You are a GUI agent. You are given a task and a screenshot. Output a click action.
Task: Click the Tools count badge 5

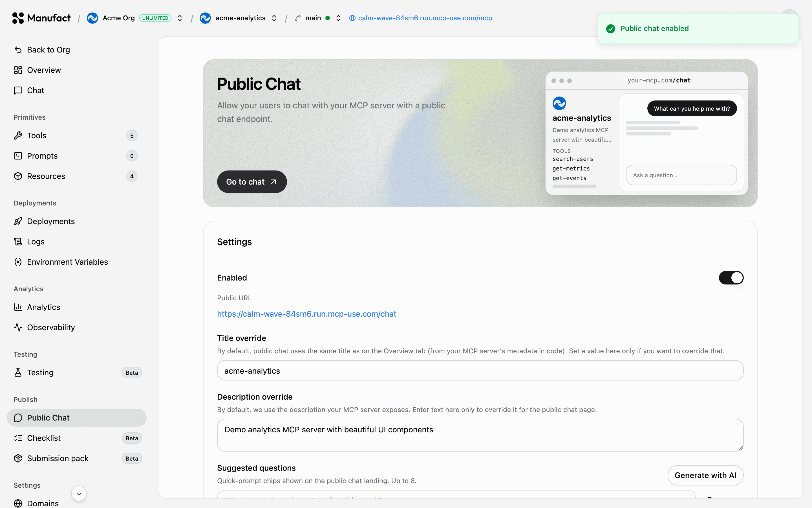click(132, 136)
